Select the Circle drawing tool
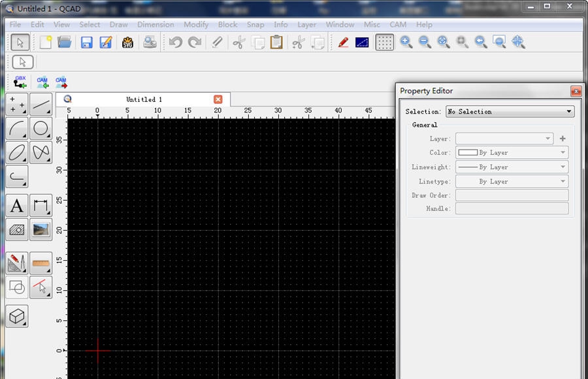The width and height of the screenshot is (588, 379). 41,129
